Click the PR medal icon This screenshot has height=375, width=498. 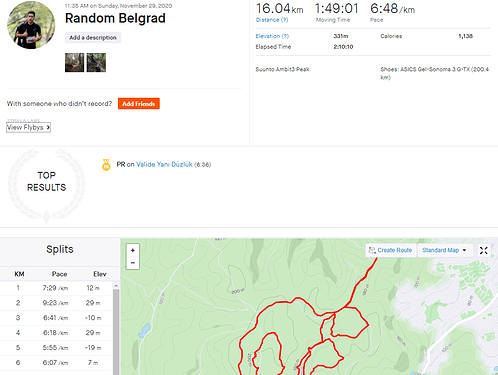106,165
